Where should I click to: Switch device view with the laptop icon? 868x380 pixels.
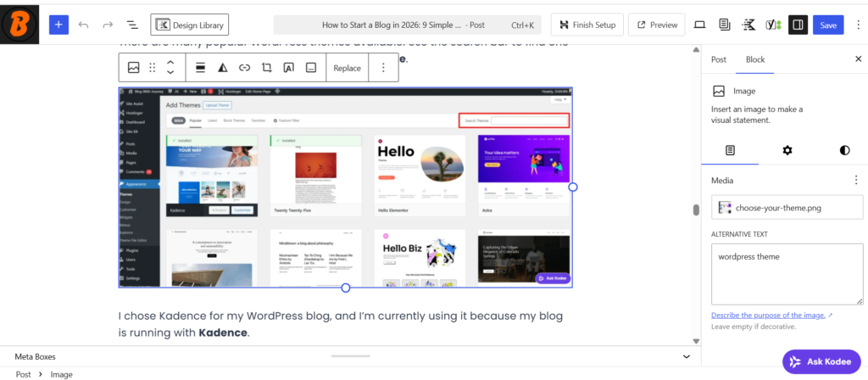pos(699,25)
